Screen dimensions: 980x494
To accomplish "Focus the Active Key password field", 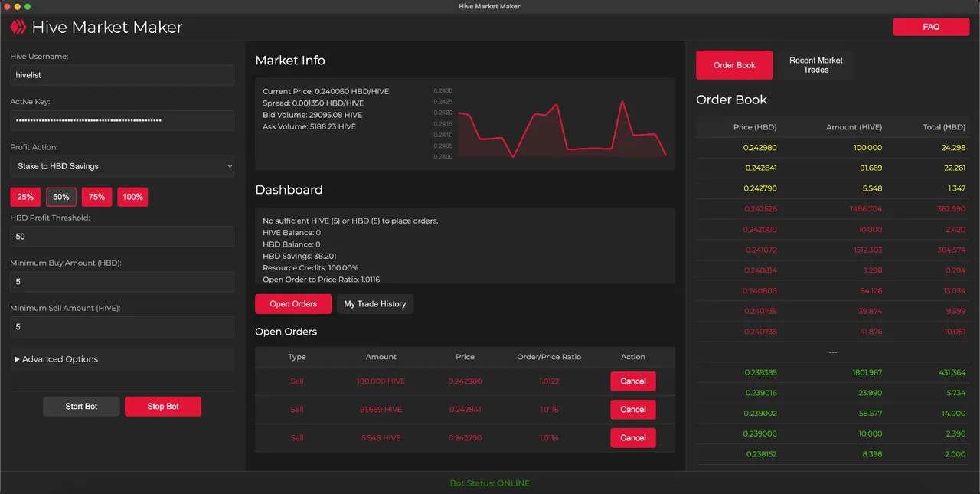I will click(122, 120).
